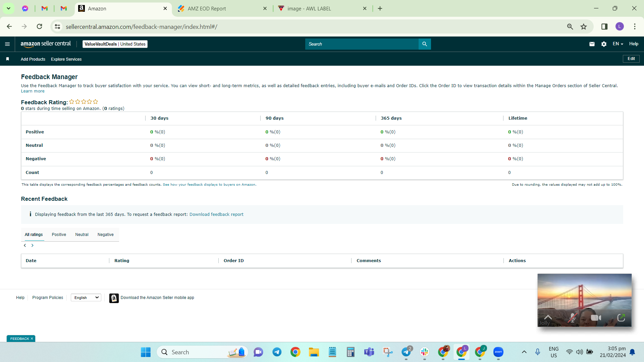
Task: Go back to the previous page
Action: click(x=9, y=26)
